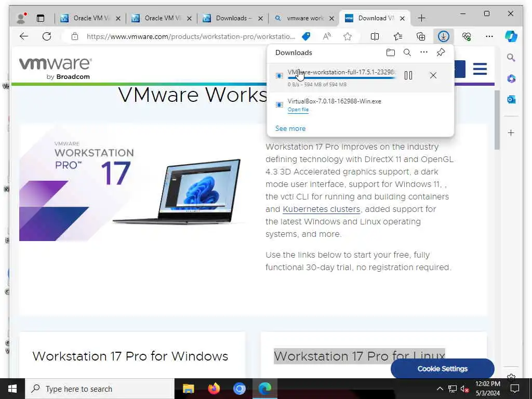
Task: Open the browser profile icon
Action: (21, 18)
